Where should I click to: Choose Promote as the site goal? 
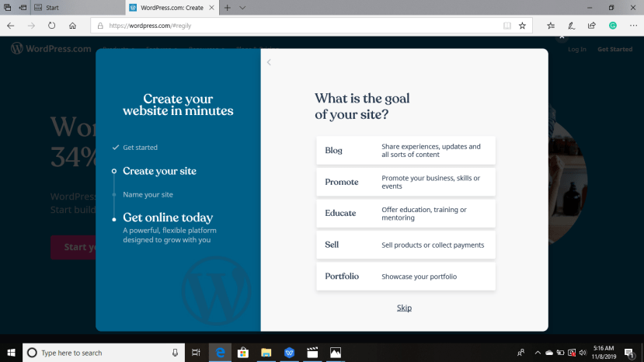(x=406, y=182)
